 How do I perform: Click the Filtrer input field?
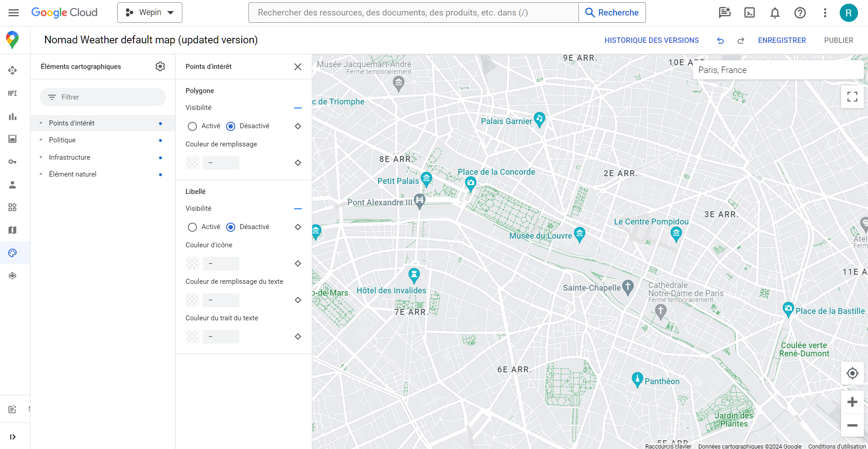103,97
